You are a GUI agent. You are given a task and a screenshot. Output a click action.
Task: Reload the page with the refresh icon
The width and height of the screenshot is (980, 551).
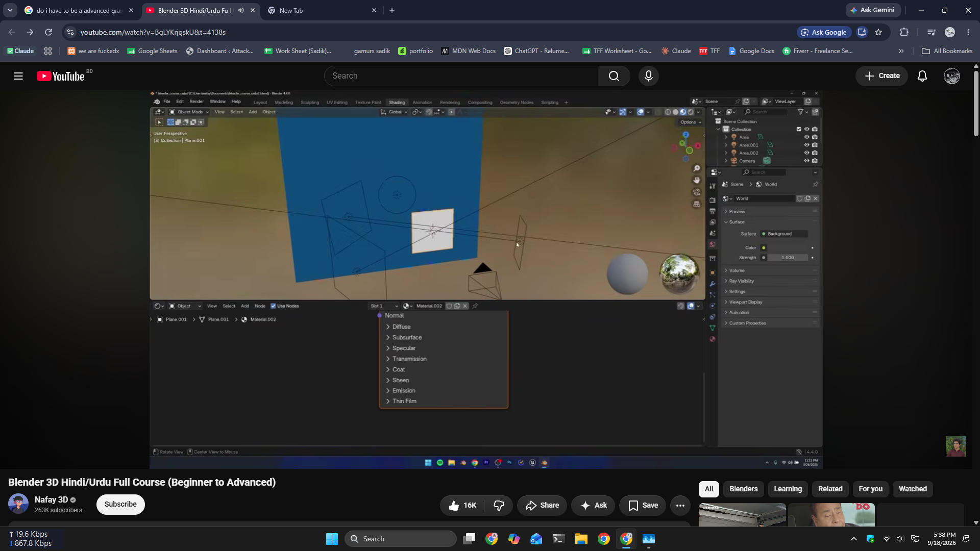tap(48, 32)
